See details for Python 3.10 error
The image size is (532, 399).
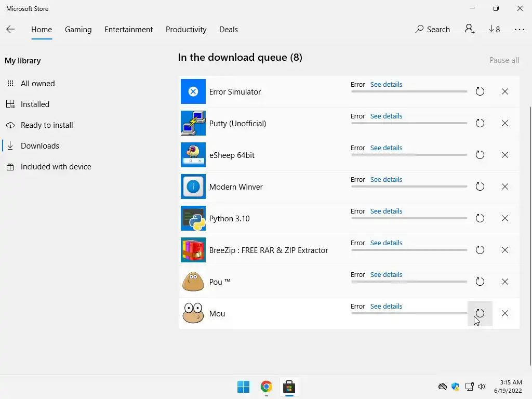pyautogui.click(x=386, y=211)
